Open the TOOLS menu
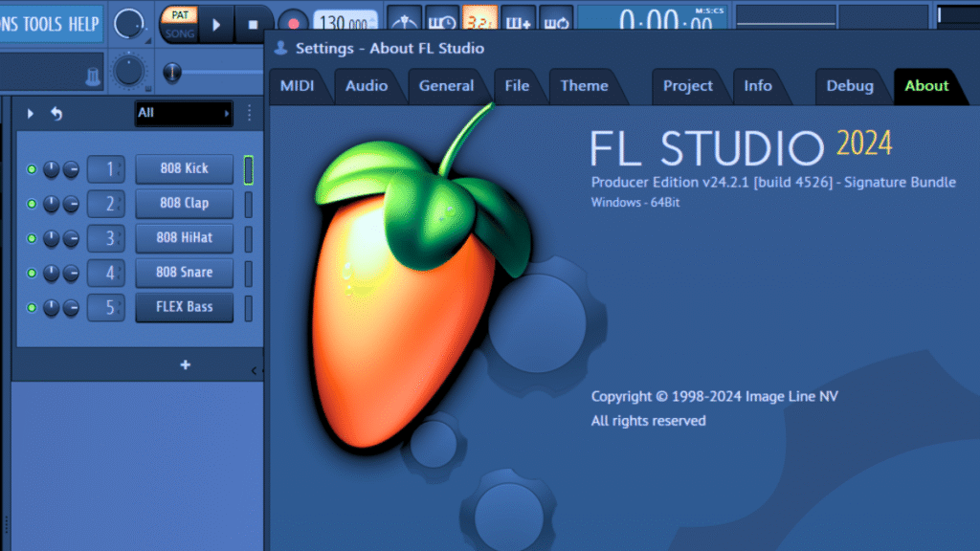 42,24
